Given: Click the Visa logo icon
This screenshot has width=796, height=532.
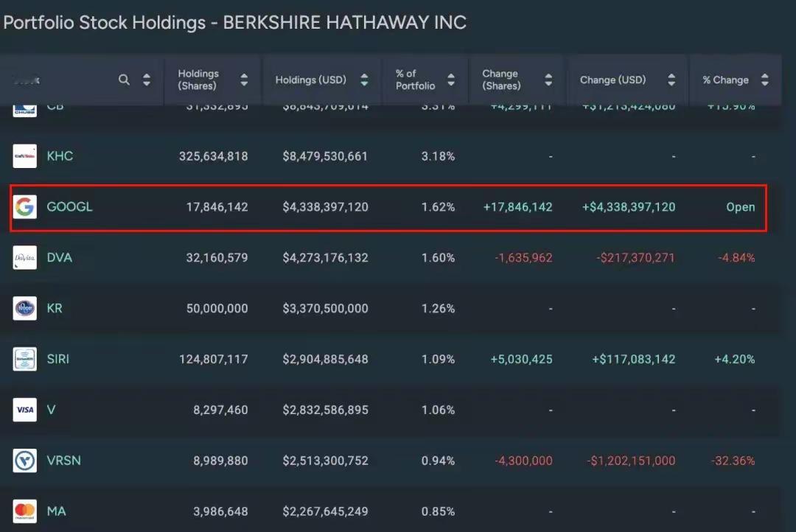Looking at the screenshot, I should coord(25,410).
